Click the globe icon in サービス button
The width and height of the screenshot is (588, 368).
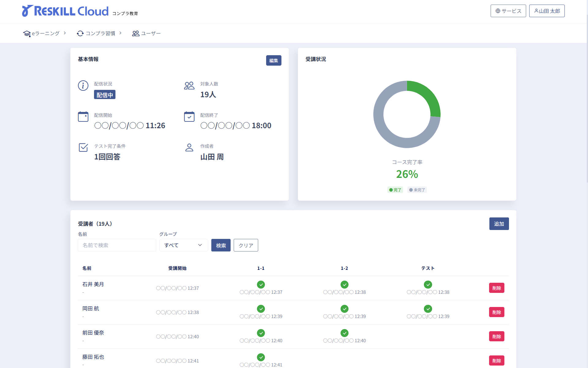coord(498,11)
